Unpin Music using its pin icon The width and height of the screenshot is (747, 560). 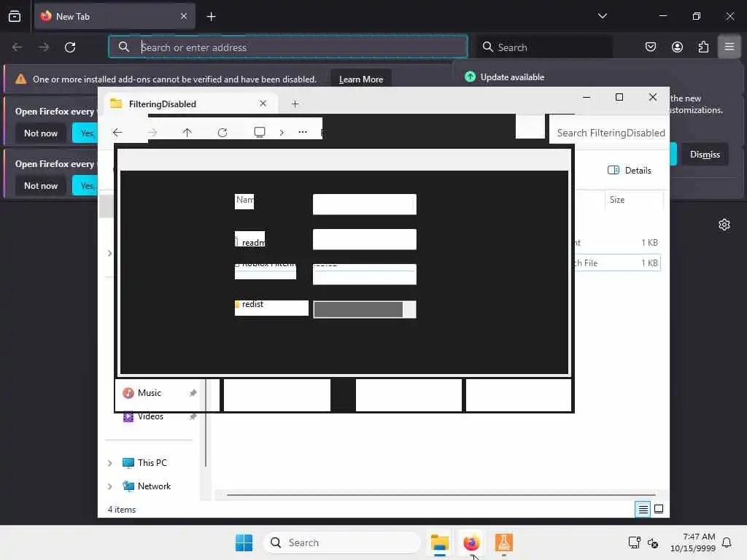[x=193, y=393]
